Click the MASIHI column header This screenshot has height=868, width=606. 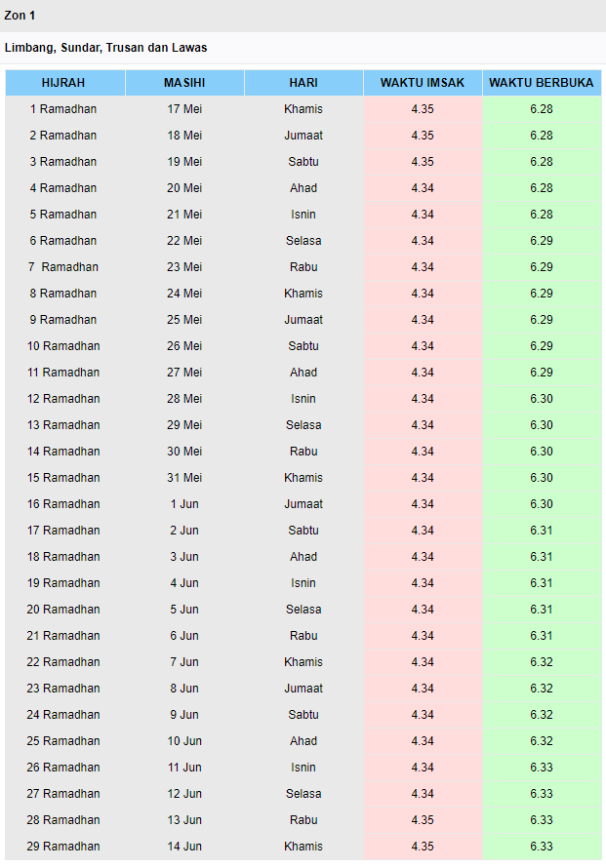pos(184,83)
